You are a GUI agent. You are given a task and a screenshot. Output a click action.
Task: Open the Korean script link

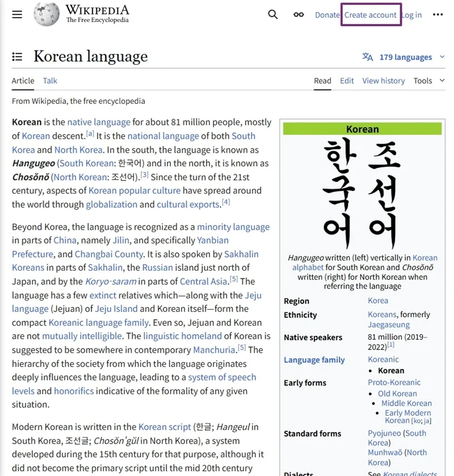[165, 427]
